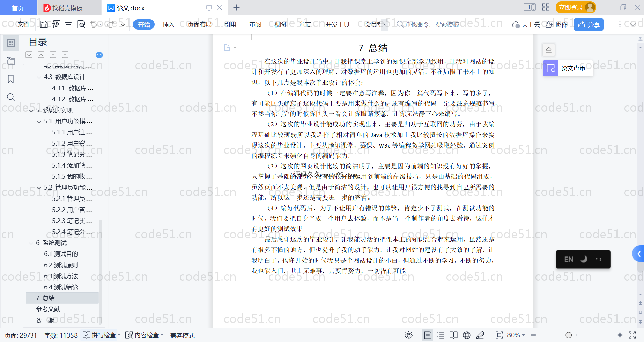Click expand-all outline icon
644x342 pixels.
29,55
